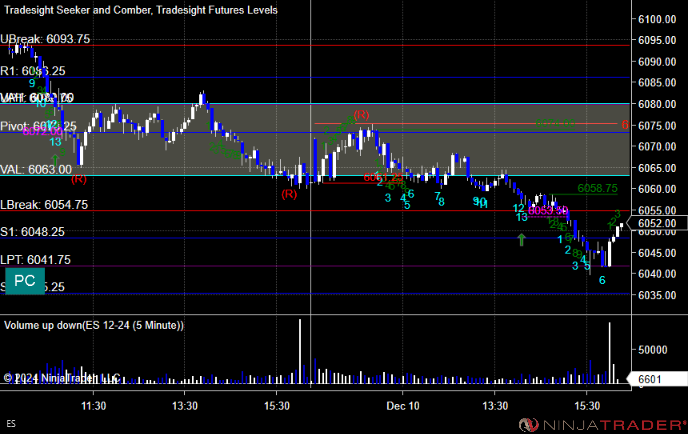
Task: Click the green 6074.00 price annotation
Action: (x=555, y=123)
